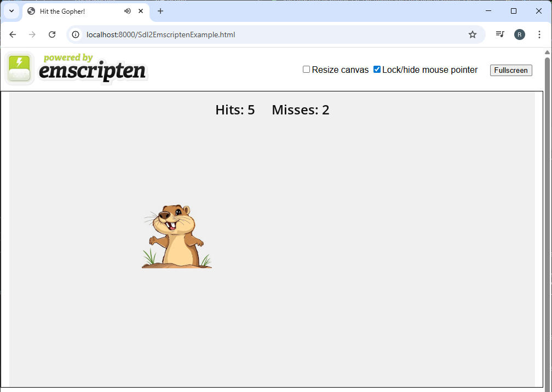The image size is (552, 392).
Task: Open a new tab with plus button
Action: point(160,11)
